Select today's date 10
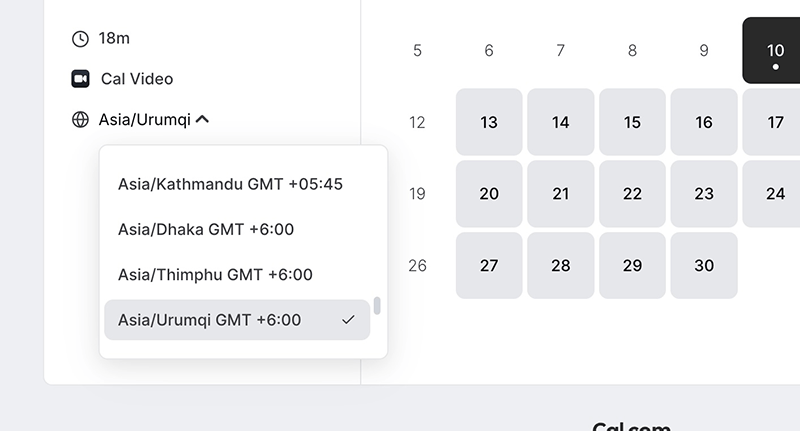This screenshot has height=431, width=800. [775, 50]
